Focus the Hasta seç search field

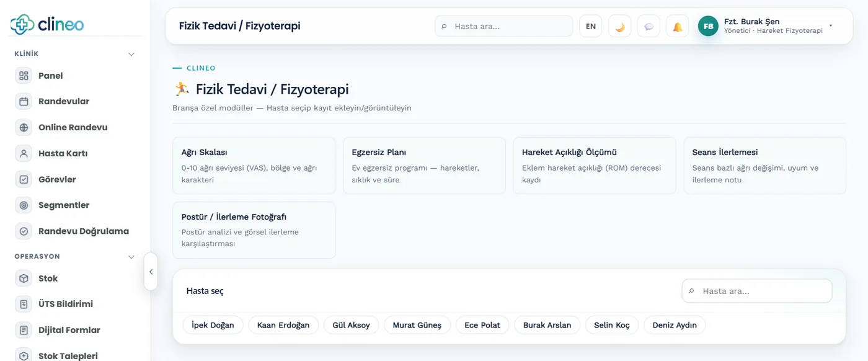click(757, 291)
